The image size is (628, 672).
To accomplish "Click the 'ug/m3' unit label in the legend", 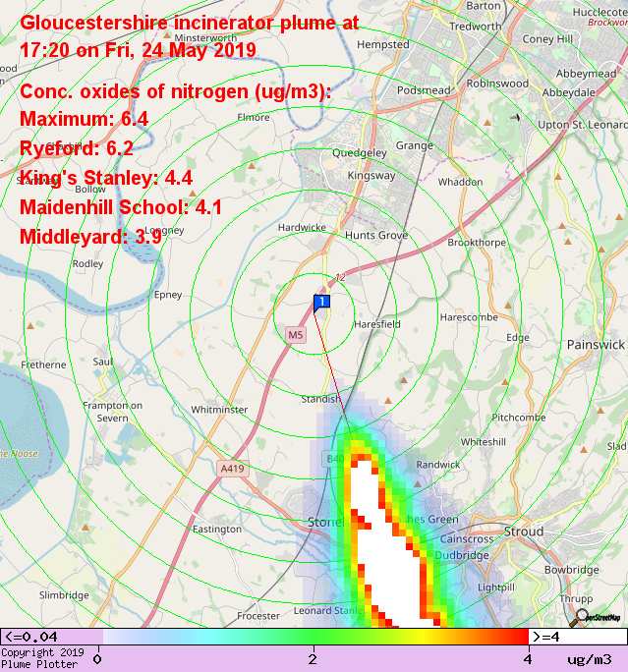I will pyautogui.click(x=590, y=659).
